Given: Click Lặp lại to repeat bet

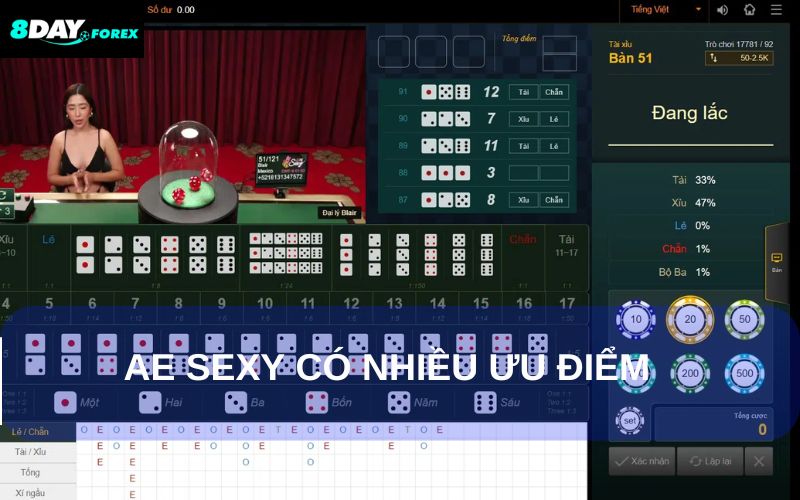Looking at the screenshot, I should click(x=708, y=461).
